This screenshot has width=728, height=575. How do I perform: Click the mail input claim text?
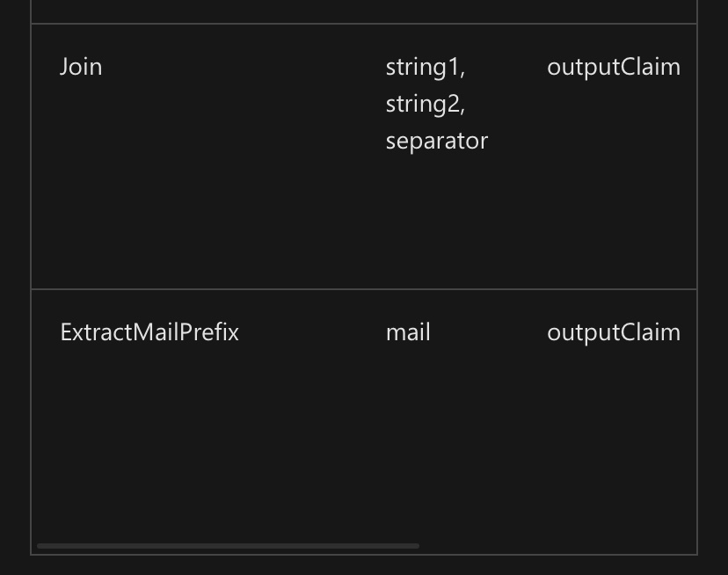point(408,332)
